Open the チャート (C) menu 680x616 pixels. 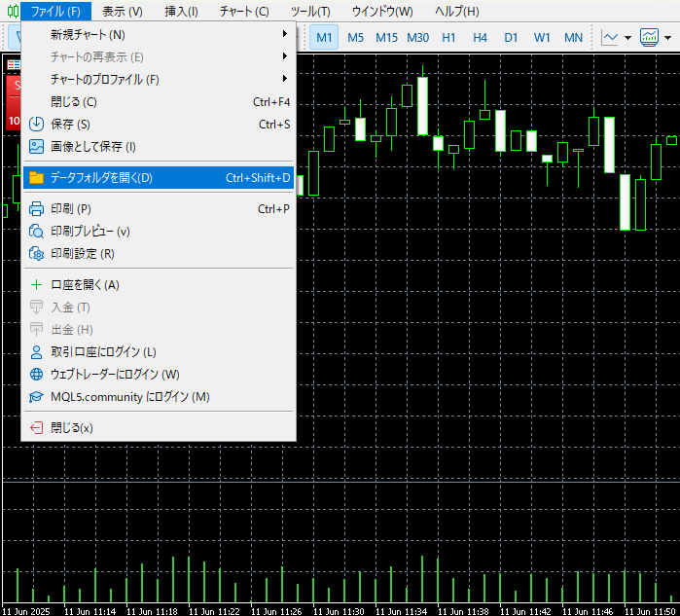244,12
